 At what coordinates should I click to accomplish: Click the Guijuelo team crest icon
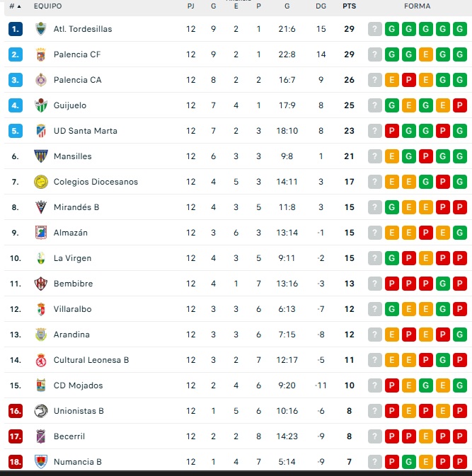click(x=40, y=105)
